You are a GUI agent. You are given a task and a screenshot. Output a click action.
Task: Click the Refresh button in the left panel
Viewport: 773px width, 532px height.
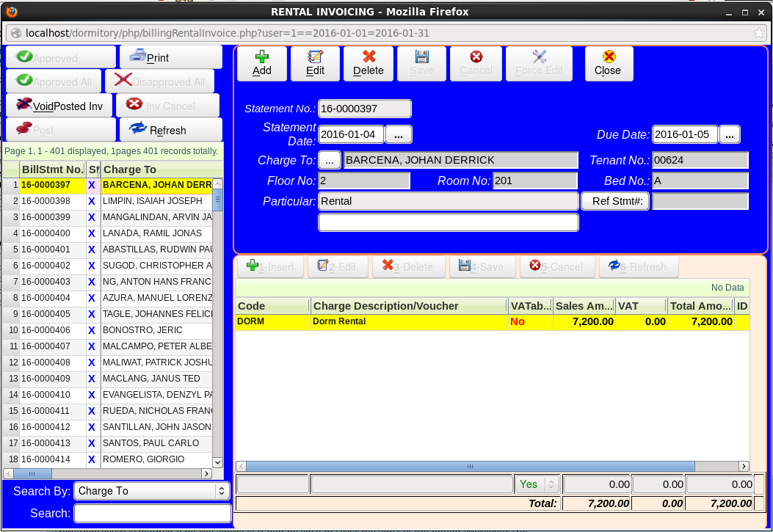click(170, 129)
